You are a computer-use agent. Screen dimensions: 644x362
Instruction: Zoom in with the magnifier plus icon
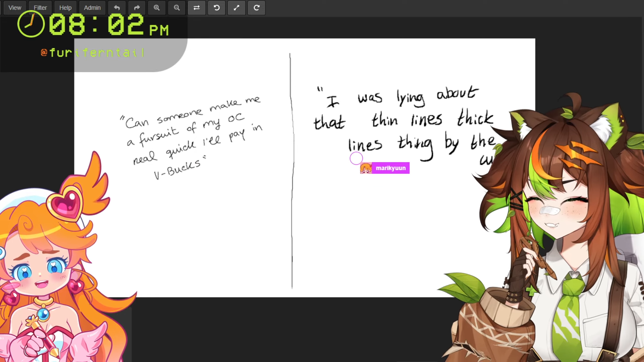pos(157,8)
